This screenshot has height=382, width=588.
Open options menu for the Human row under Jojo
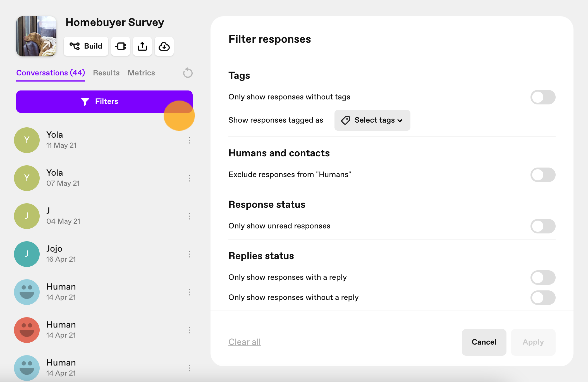[x=189, y=292]
